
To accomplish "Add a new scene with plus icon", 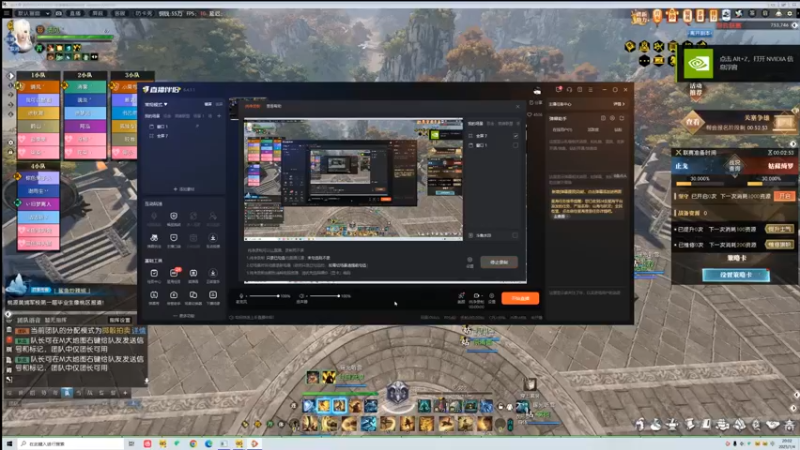I will pos(219,116).
